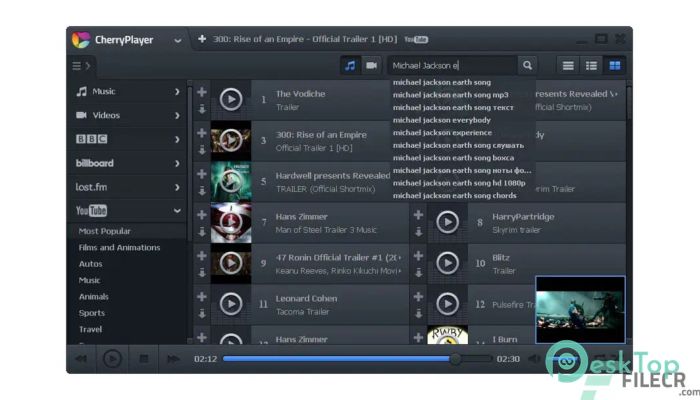700x400 pixels.
Task: Download HarryPartridge Skyrim trailer
Action: click(418, 232)
